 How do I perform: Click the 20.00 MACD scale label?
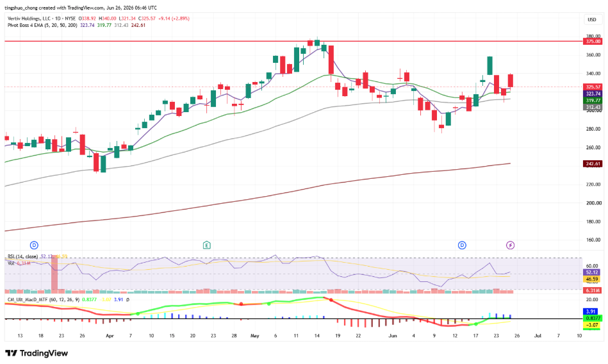click(x=592, y=299)
